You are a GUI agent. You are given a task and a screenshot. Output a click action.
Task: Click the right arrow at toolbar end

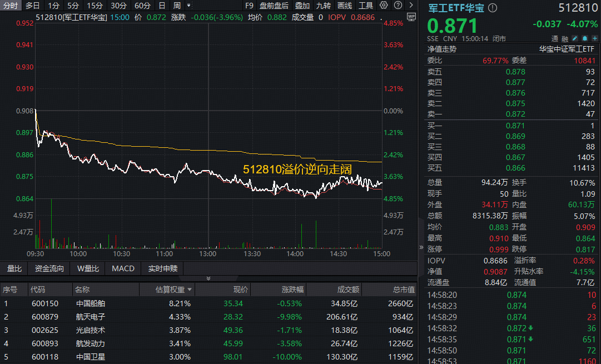410,6
